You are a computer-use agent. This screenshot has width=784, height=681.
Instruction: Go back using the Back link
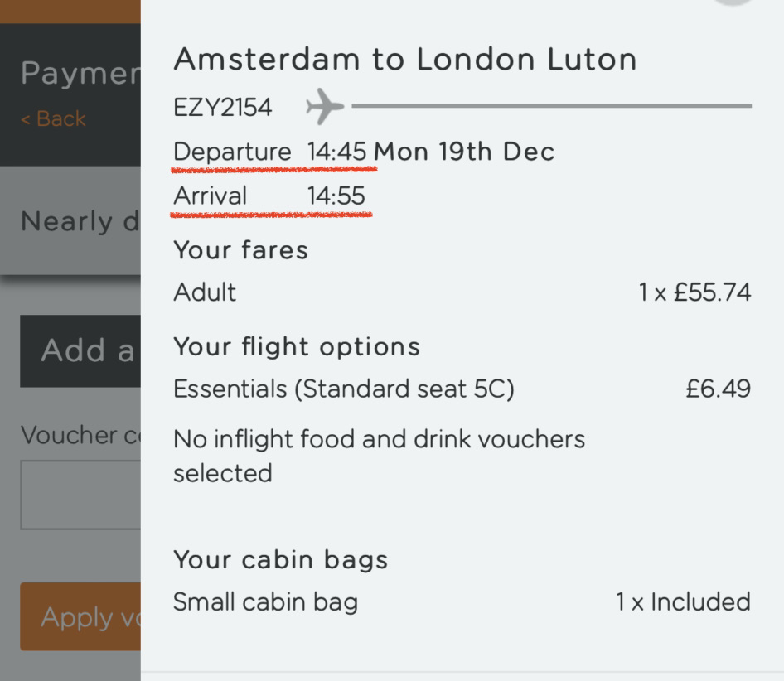(53, 119)
